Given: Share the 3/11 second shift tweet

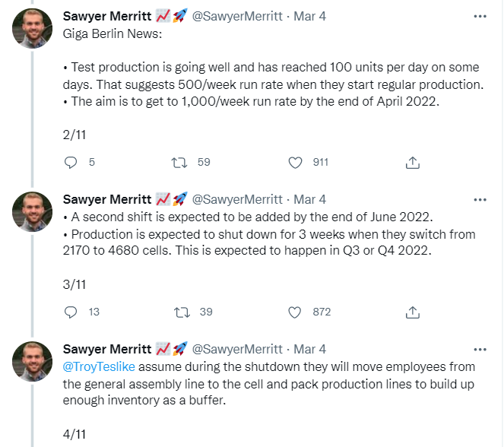Looking at the screenshot, I should pyautogui.click(x=412, y=312).
